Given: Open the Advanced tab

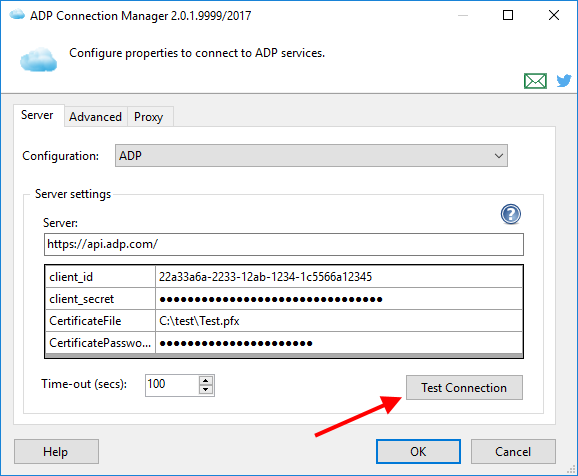Looking at the screenshot, I should click(x=95, y=117).
